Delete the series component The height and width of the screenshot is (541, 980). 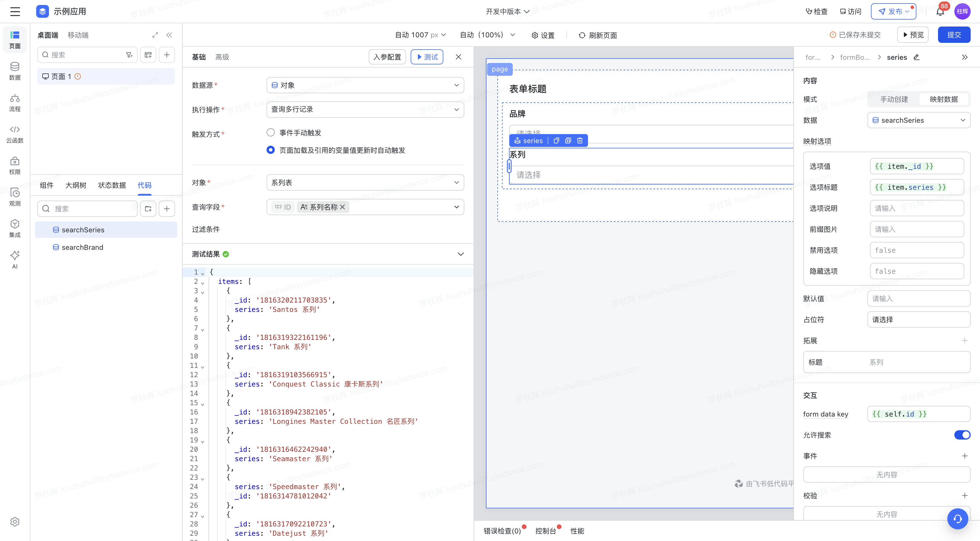click(580, 141)
